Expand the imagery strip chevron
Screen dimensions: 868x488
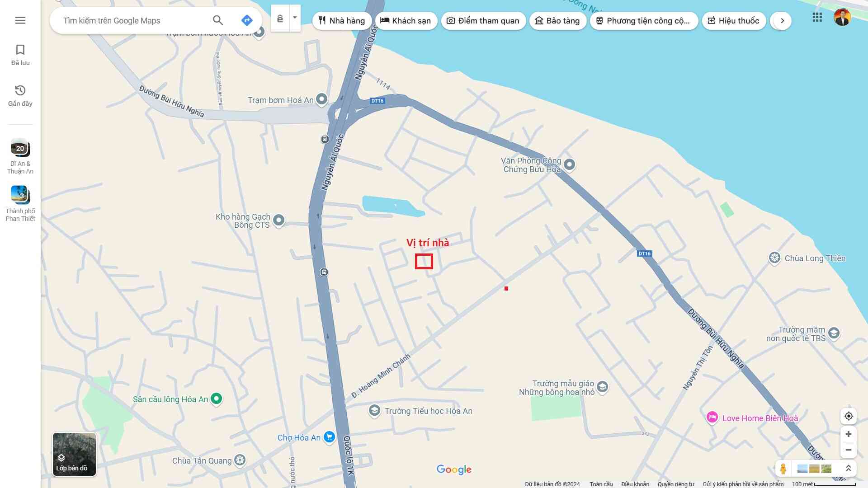[x=849, y=469]
